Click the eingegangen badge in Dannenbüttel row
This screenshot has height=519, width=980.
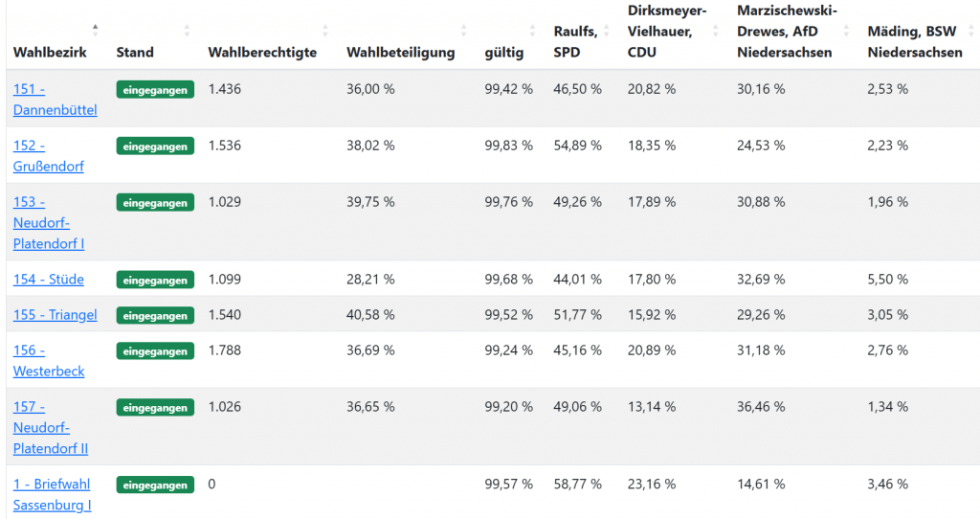pos(155,90)
